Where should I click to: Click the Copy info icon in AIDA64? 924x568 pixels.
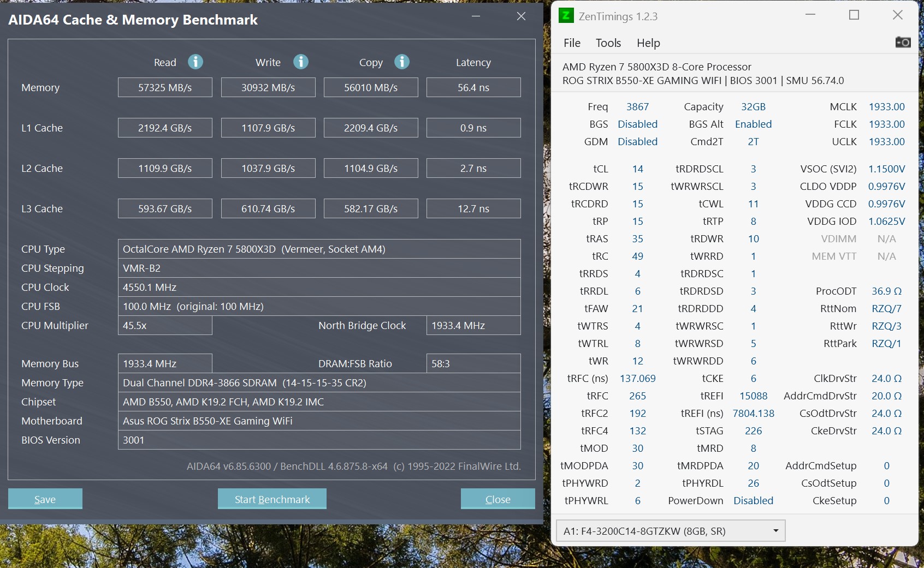click(402, 62)
